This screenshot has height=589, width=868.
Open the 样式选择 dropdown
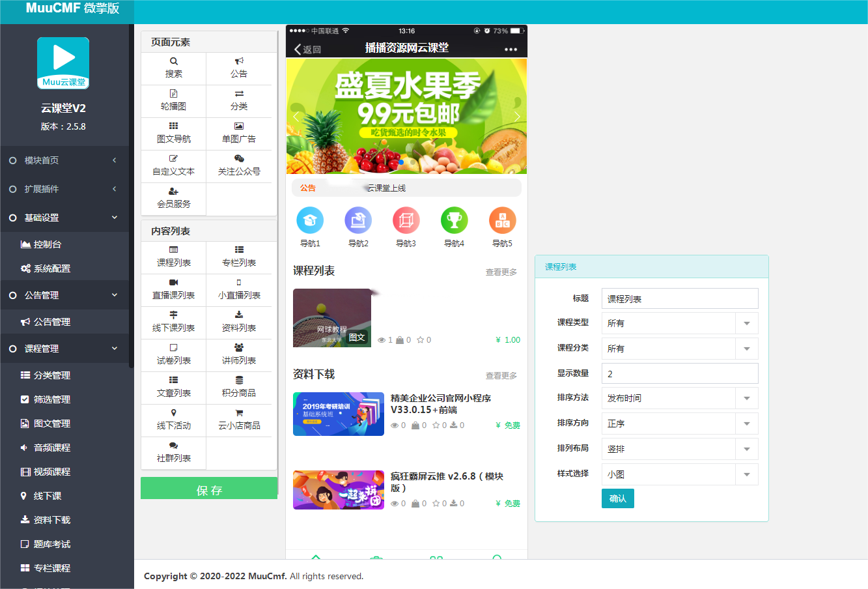pos(679,474)
